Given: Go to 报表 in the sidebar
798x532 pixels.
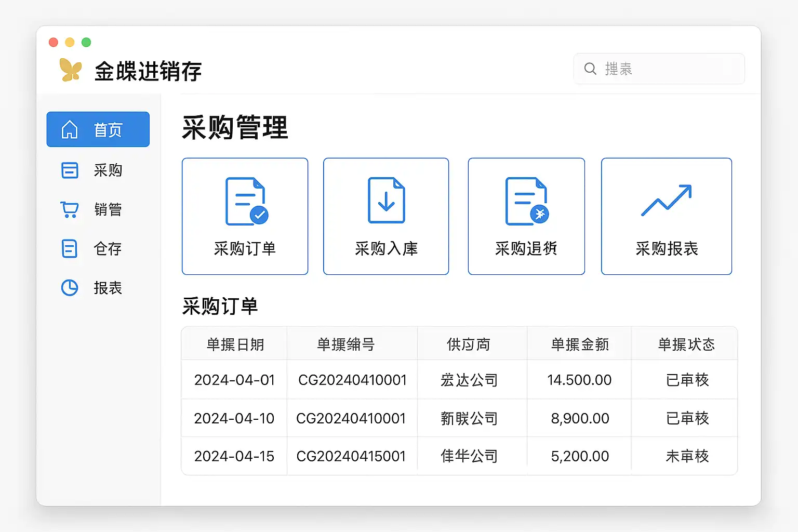Looking at the screenshot, I should pyautogui.click(x=108, y=288).
